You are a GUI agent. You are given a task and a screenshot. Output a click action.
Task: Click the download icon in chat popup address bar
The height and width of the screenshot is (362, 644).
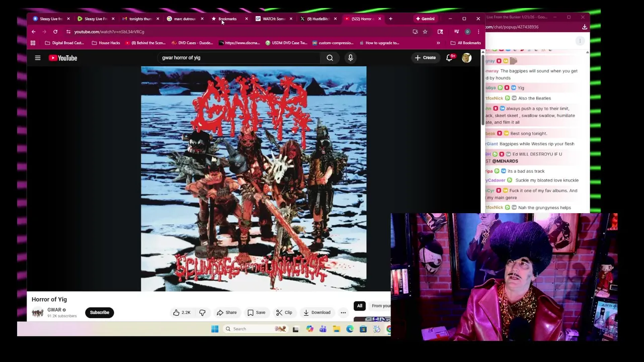pyautogui.click(x=585, y=27)
